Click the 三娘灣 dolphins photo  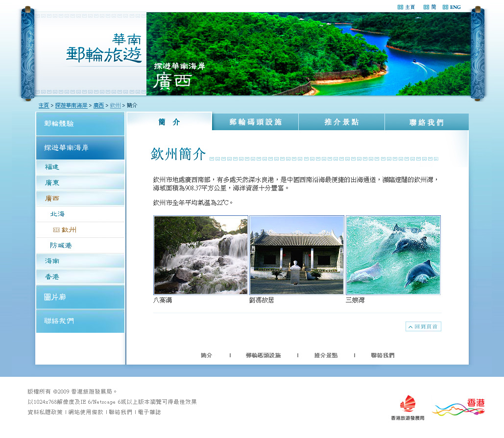393,255
